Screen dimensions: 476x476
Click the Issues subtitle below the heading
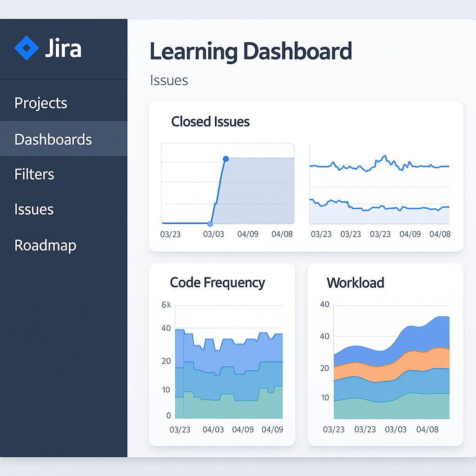tap(169, 80)
